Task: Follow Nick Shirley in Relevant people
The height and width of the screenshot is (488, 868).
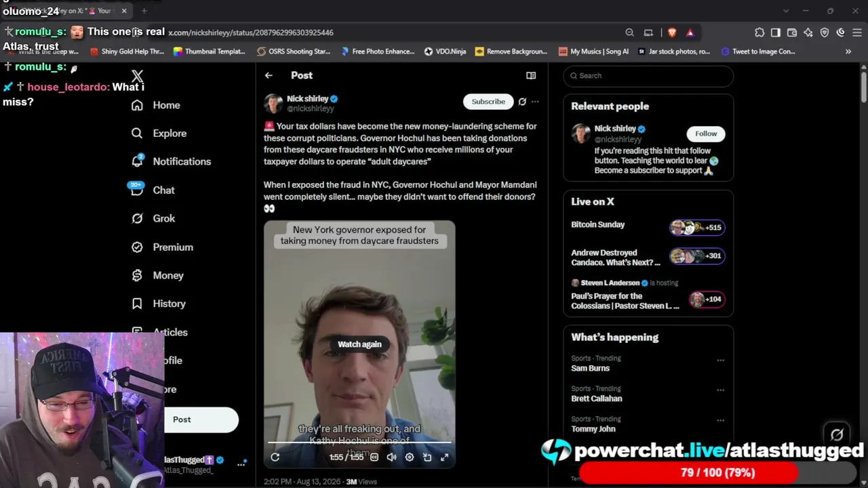Action: (706, 134)
